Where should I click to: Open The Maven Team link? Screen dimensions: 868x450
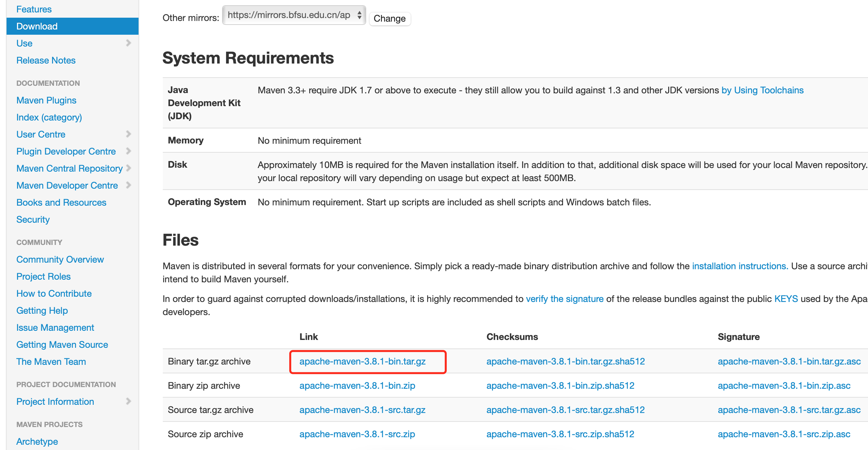coord(51,362)
